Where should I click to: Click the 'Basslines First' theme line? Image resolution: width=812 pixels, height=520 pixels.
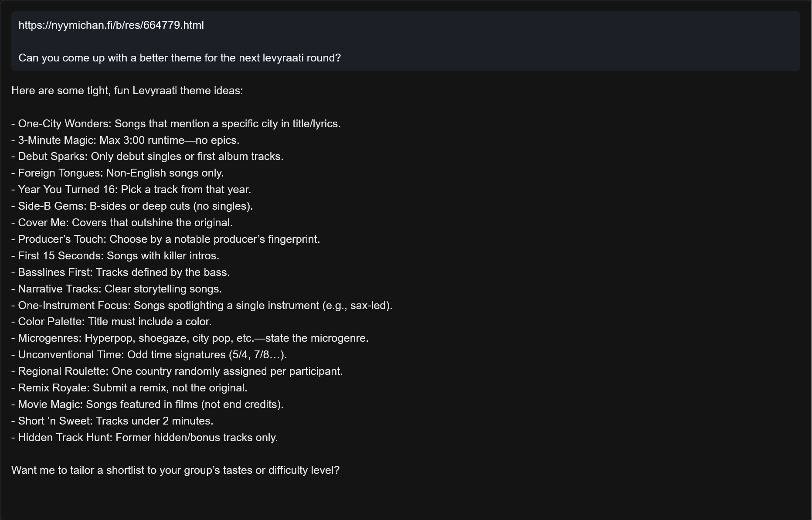click(121, 272)
